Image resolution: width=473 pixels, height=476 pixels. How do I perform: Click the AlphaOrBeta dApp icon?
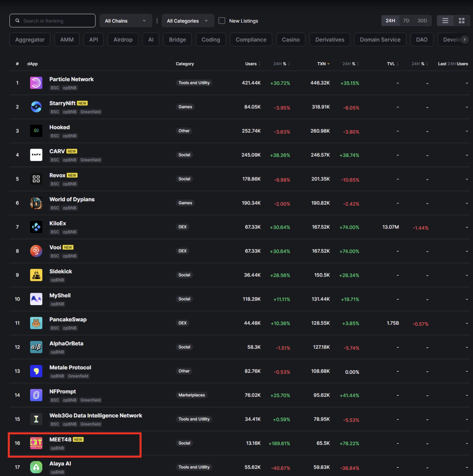tap(36, 347)
